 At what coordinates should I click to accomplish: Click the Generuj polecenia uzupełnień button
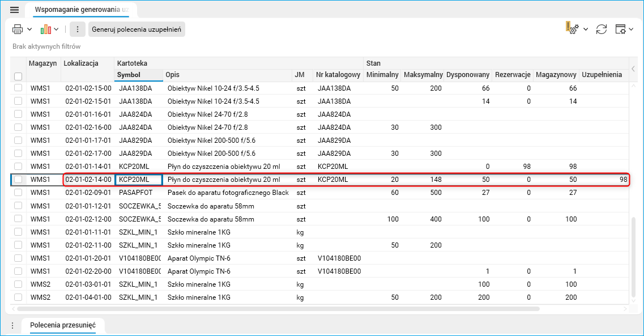[x=137, y=29]
